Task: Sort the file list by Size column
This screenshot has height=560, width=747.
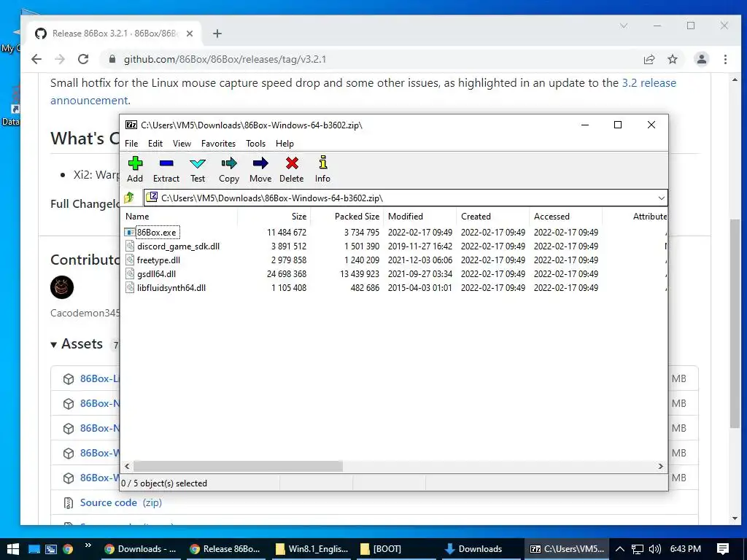Action: point(274,216)
